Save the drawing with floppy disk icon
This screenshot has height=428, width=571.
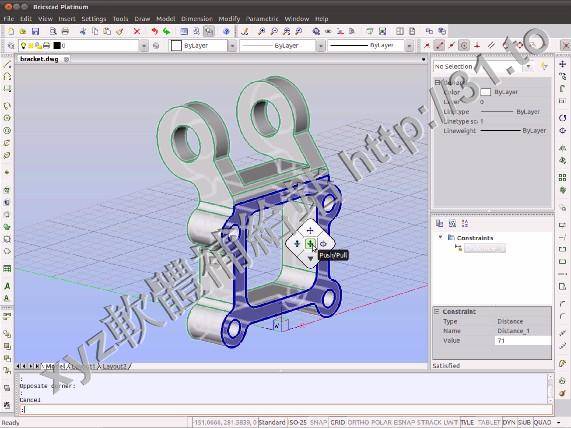click(35, 32)
